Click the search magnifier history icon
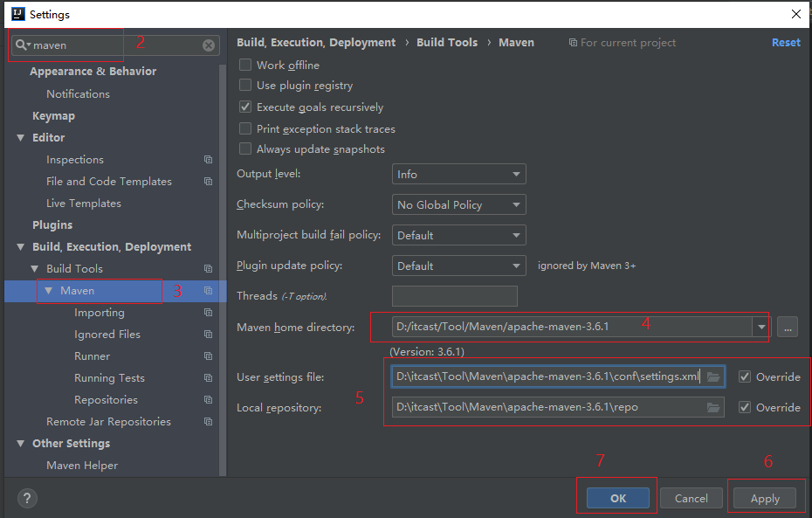The width and height of the screenshot is (812, 518). [22, 45]
